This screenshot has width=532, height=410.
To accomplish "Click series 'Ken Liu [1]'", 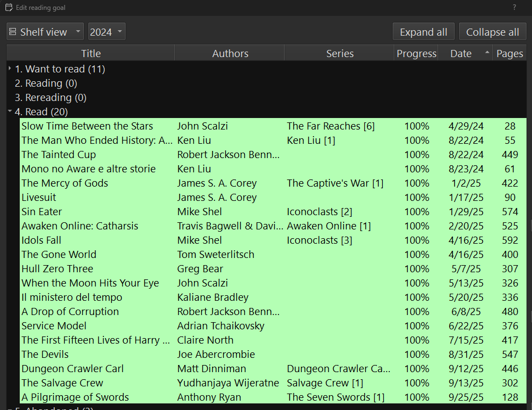I will 311,140.
